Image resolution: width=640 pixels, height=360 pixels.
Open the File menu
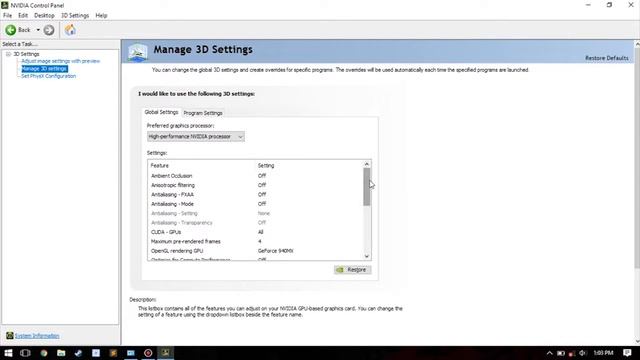(x=7, y=16)
